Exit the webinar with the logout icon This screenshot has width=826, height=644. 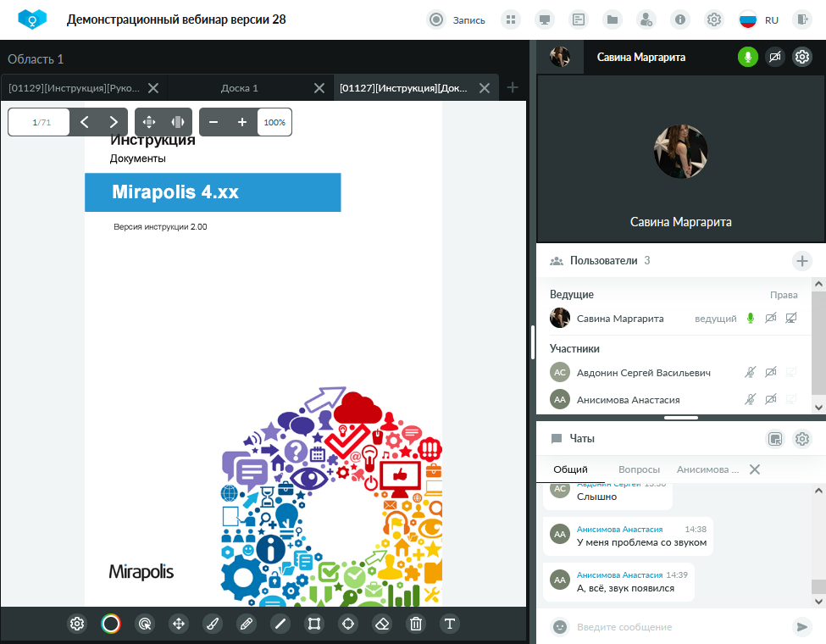[802, 20]
